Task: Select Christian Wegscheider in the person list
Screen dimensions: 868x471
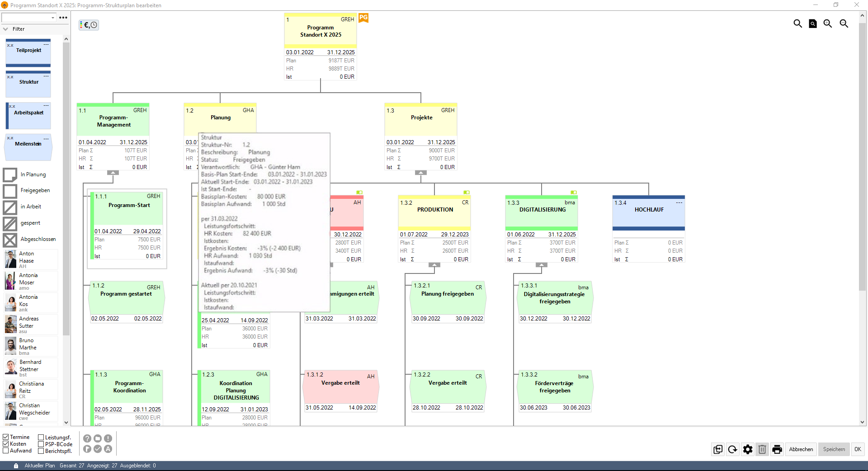Action: coord(31,412)
